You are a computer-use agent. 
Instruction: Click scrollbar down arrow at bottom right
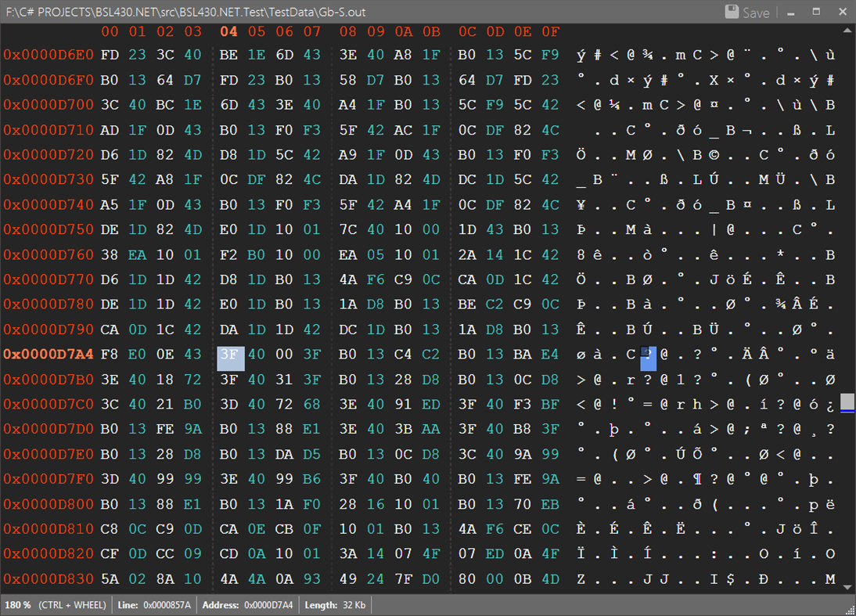click(847, 587)
